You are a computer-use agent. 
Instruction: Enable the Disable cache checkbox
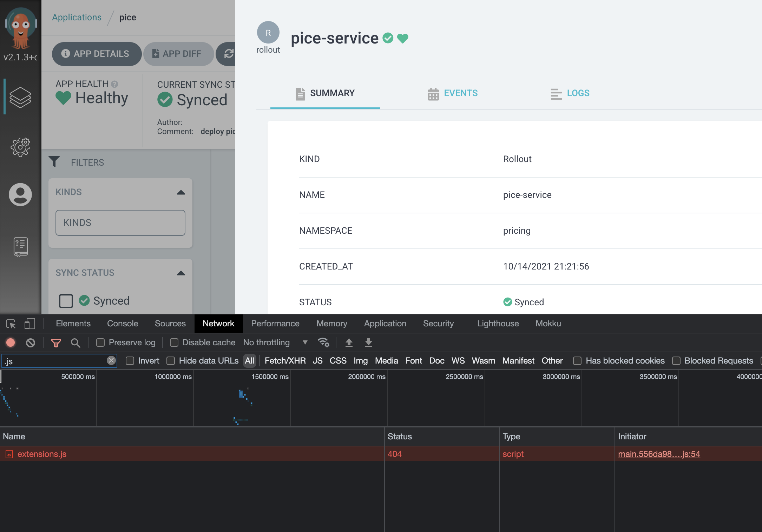174,343
